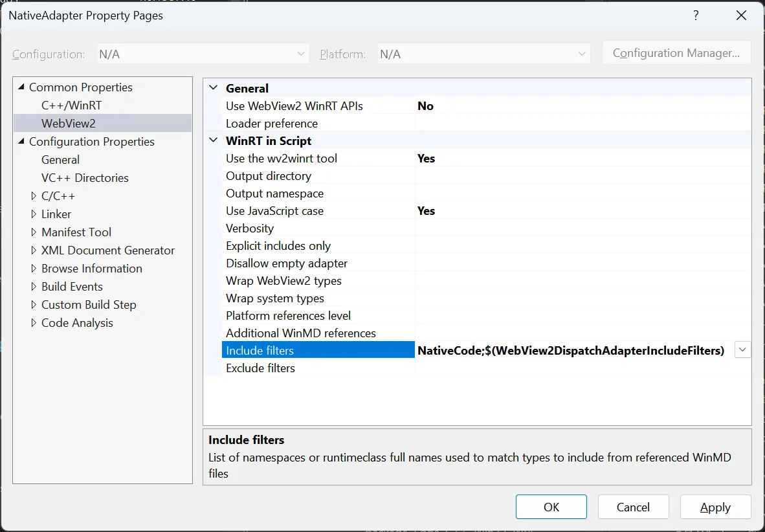Click the help question mark icon
Image resolution: width=765 pixels, height=532 pixels.
click(x=696, y=15)
